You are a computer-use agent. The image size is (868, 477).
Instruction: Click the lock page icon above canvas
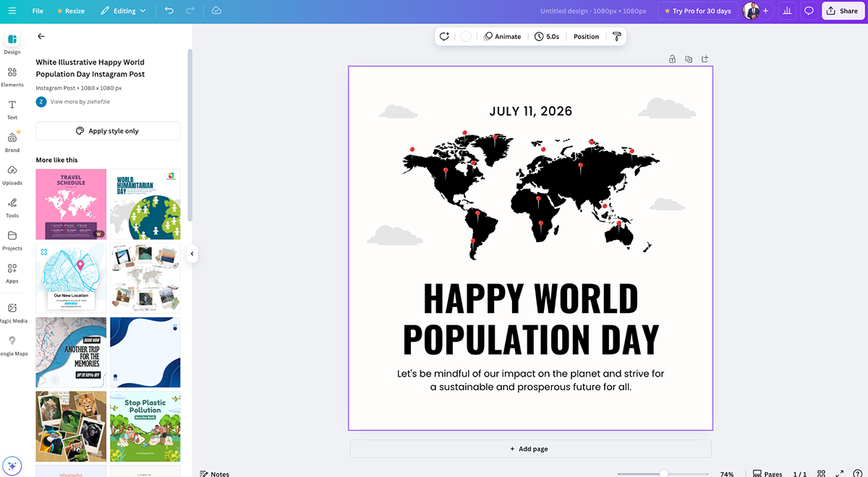[672, 59]
